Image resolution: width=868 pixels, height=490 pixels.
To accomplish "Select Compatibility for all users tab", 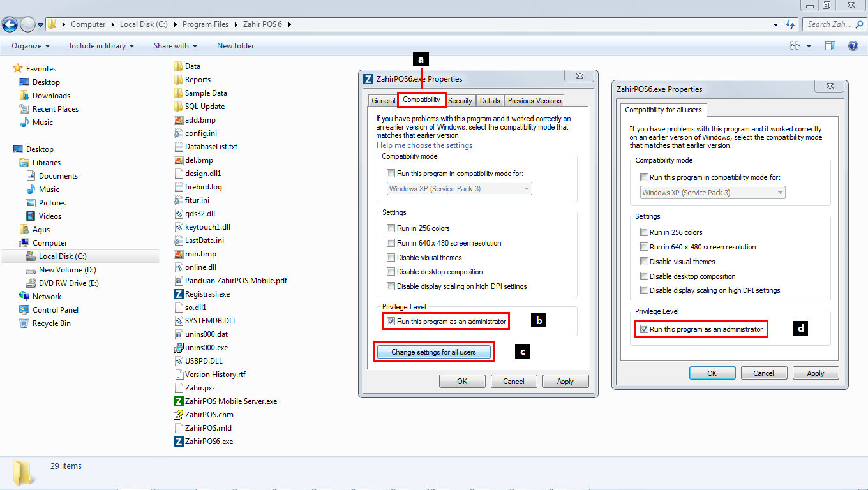I will pyautogui.click(x=663, y=110).
